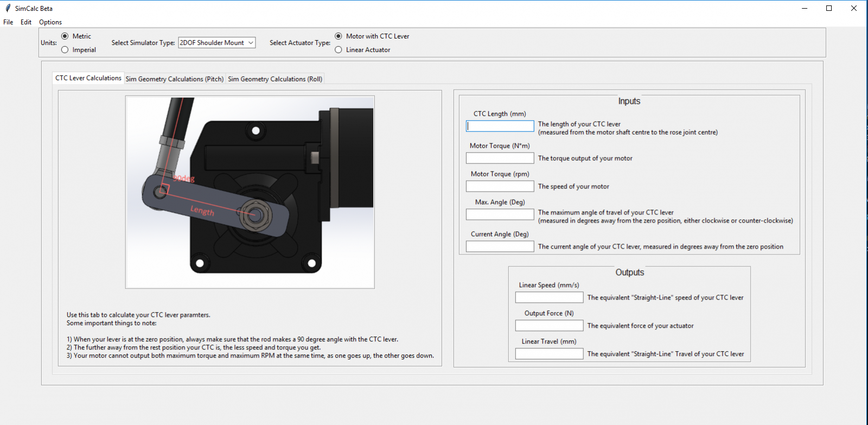The height and width of the screenshot is (425, 868).
Task: Click 'The speed of your motor' text
Action: click(x=573, y=187)
